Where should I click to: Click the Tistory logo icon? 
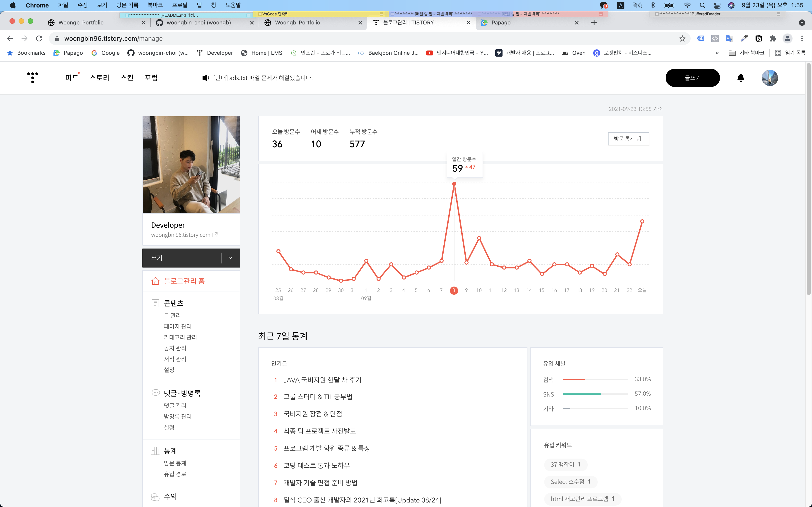click(32, 77)
